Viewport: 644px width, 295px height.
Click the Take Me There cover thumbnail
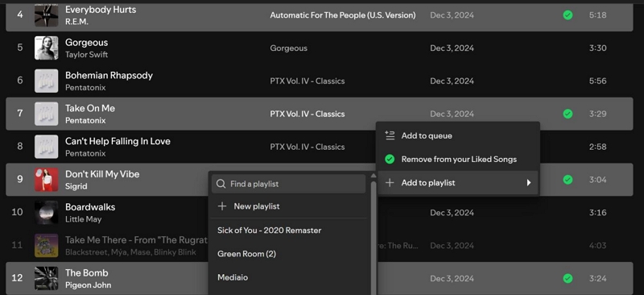pyautogui.click(x=47, y=246)
